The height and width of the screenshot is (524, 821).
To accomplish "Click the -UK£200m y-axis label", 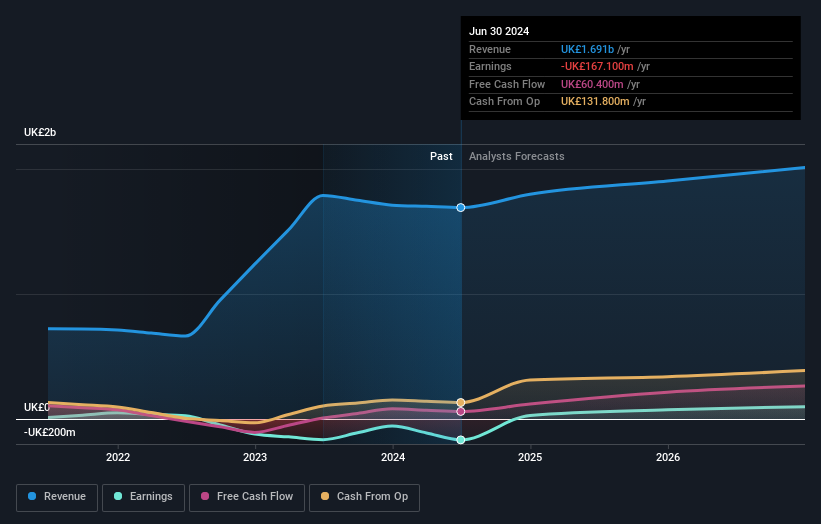I will coord(50,432).
